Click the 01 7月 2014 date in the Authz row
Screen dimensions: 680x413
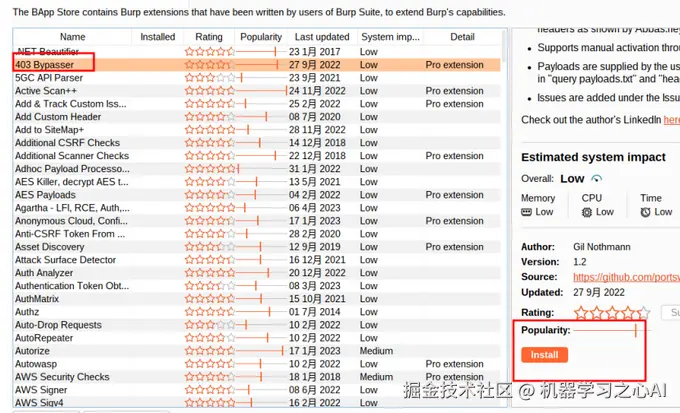[314, 311]
